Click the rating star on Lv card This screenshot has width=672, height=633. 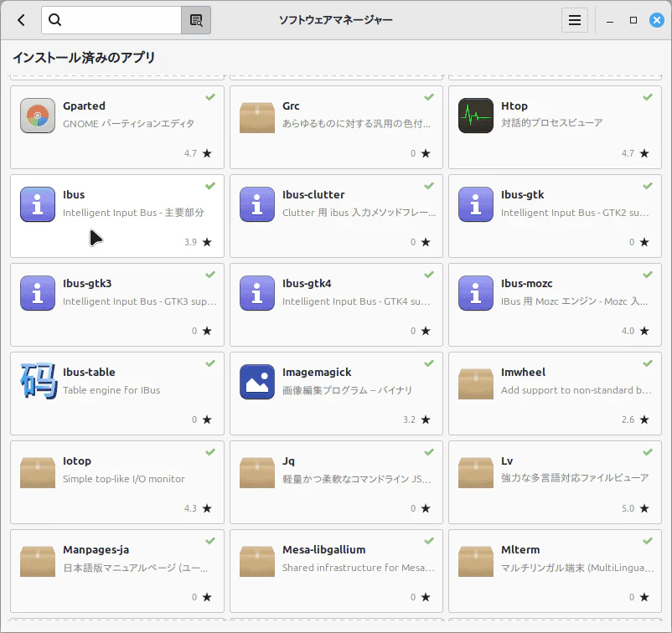(644, 508)
